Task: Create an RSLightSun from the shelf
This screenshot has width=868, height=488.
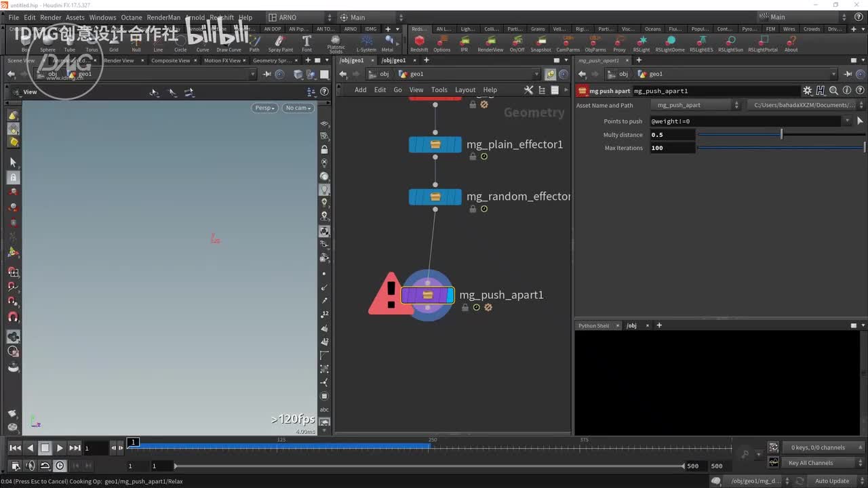Action: point(730,44)
